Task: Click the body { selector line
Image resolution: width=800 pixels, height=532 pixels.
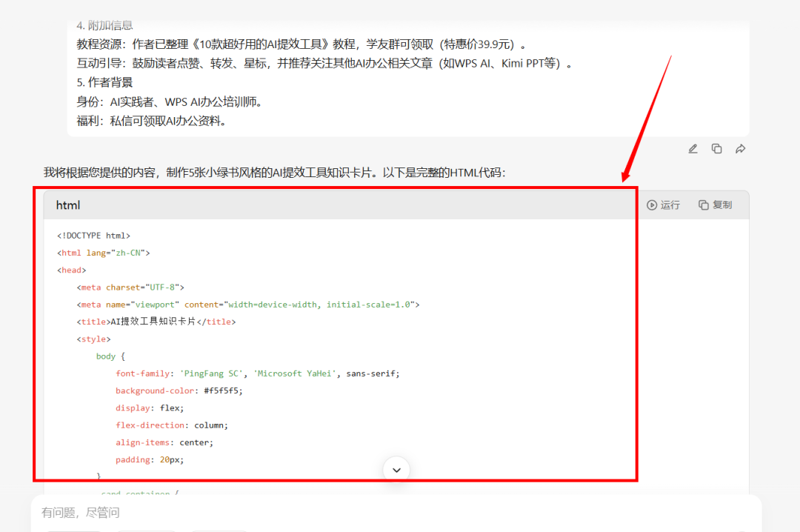Action: point(110,356)
